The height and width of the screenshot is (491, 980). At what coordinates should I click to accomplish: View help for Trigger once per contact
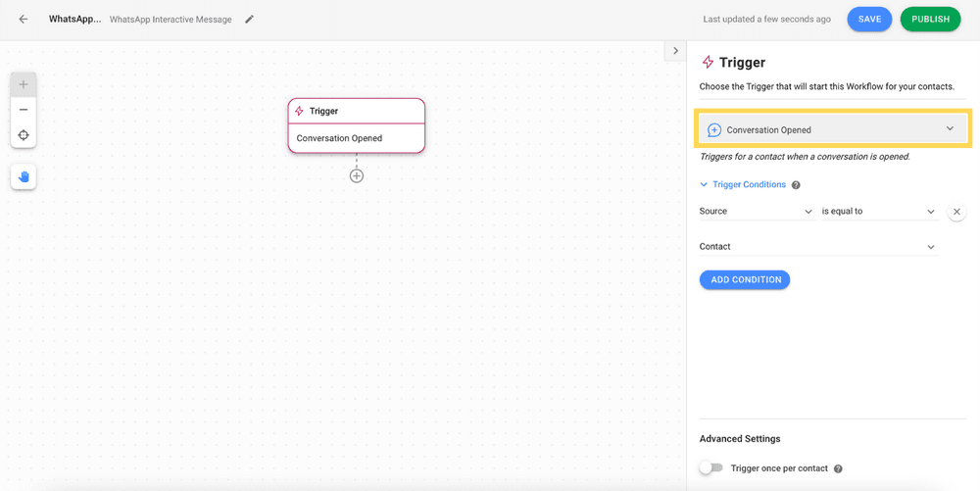click(x=838, y=468)
